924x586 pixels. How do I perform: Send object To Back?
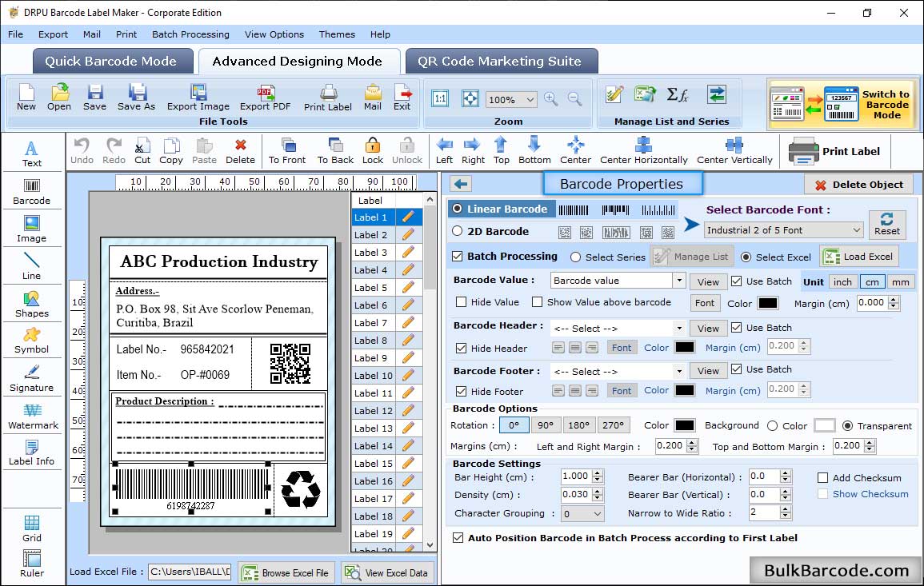335,151
